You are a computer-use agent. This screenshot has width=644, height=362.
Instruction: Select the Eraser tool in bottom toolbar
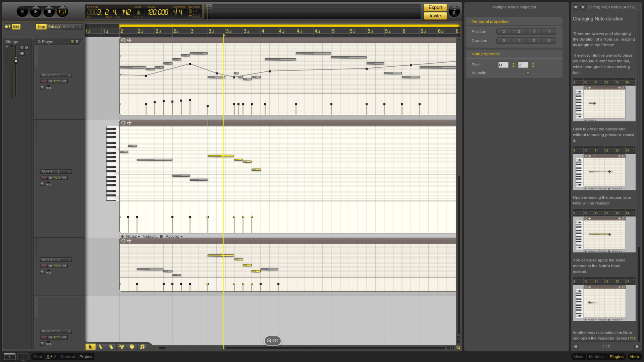111,347
